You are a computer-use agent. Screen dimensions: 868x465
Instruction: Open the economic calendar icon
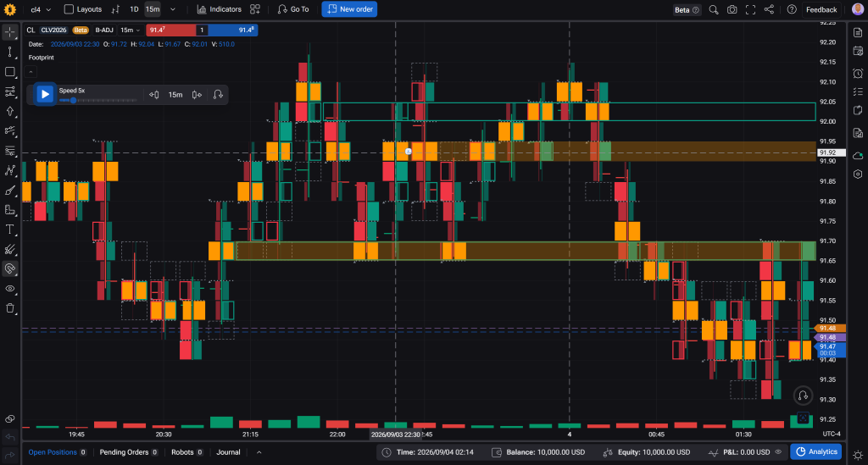(858, 52)
